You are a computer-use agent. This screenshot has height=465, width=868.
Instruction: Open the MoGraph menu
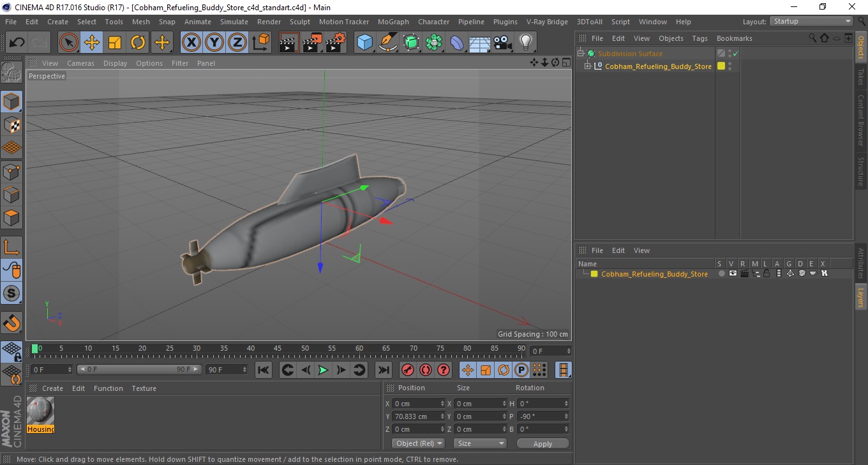click(x=393, y=22)
